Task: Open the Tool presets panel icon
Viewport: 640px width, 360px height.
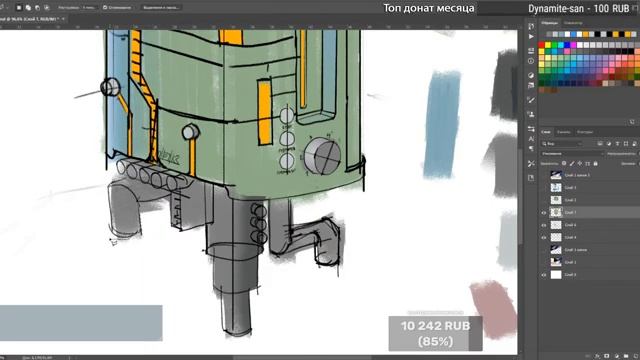Action: coord(531,163)
